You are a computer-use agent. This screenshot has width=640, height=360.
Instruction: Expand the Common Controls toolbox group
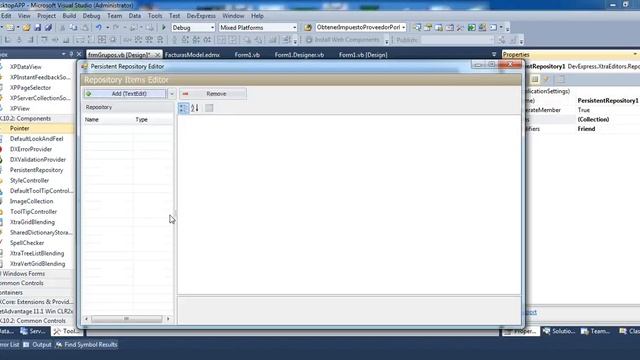[x=37, y=283]
